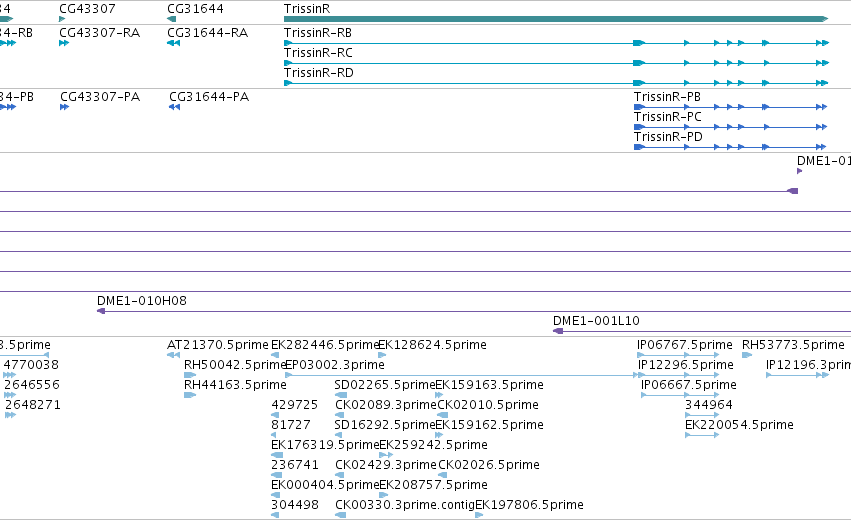Select feature label 2648271

(x=33, y=405)
